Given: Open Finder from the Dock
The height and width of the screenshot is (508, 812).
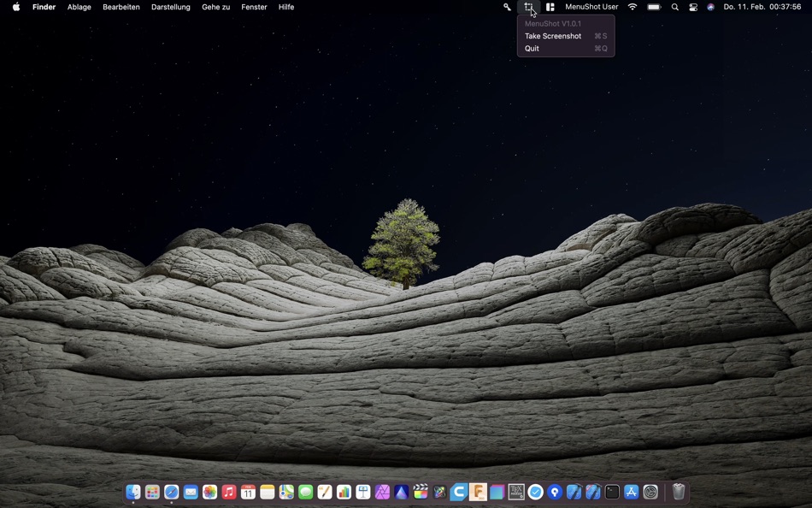Looking at the screenshot, I should tap(133, 492).
